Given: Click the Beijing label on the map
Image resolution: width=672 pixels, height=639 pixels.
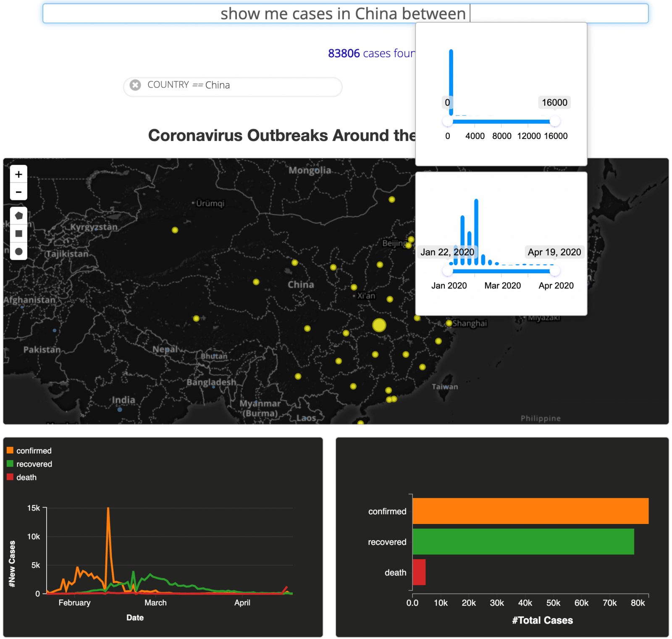Looking at the screenshot, I should tap(394, 244).
